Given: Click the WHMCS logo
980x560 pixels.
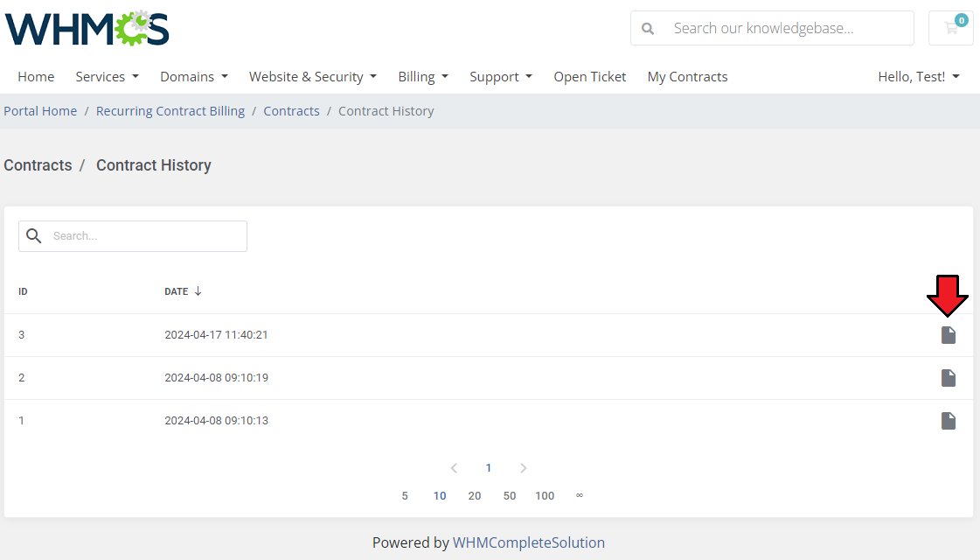Looking at the screenshot, I should (x=87, y=28).
